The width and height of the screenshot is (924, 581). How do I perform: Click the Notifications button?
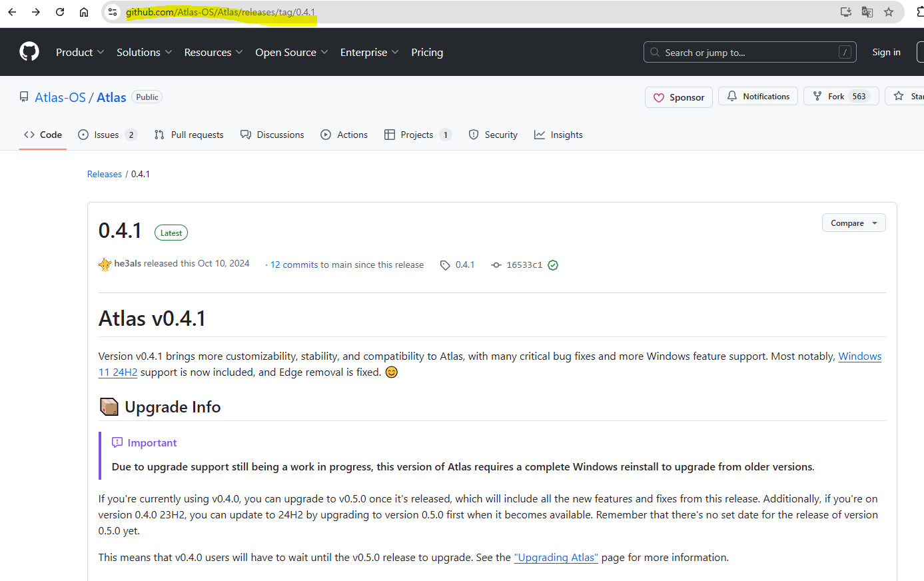[x=758, y=97]
